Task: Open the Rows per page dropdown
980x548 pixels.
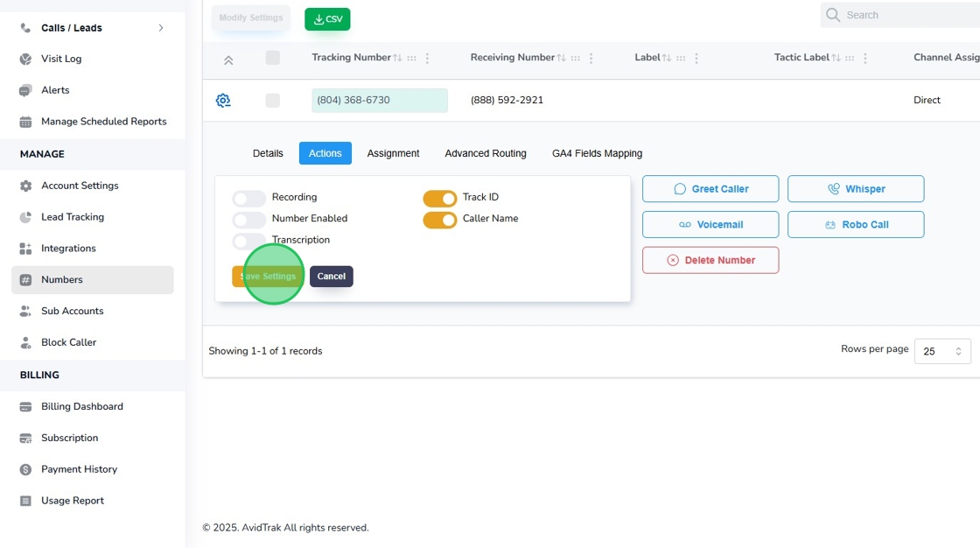Action: coord(942,351)
